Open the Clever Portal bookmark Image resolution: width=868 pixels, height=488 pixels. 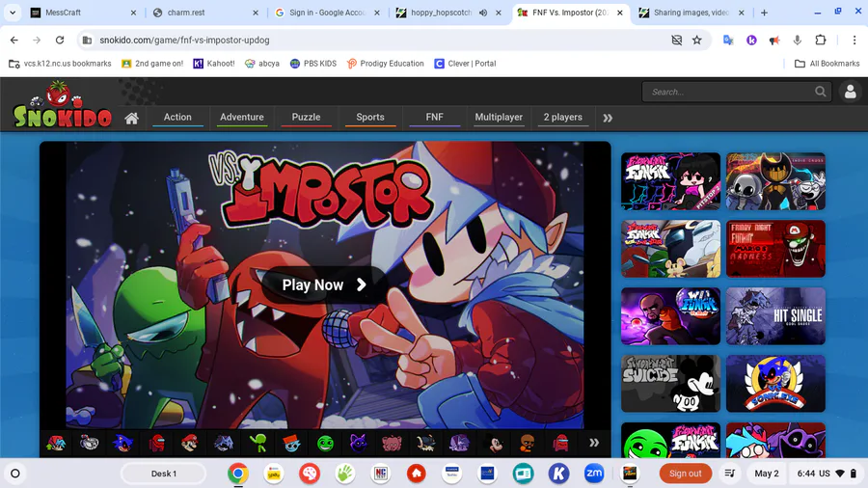(465, 64)
